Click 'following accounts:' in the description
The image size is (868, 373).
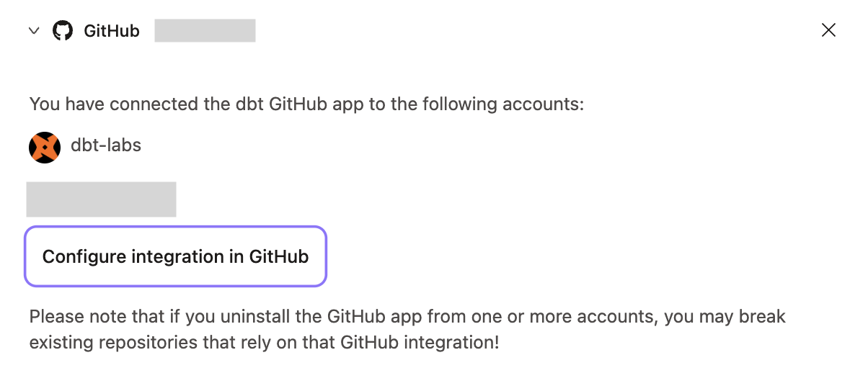click(x=511, y=104)
